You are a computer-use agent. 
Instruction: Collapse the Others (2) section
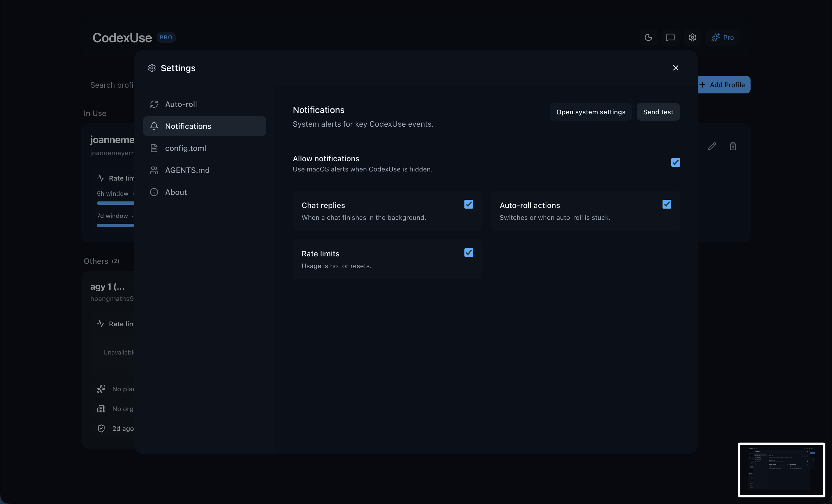tap(101, 261)
